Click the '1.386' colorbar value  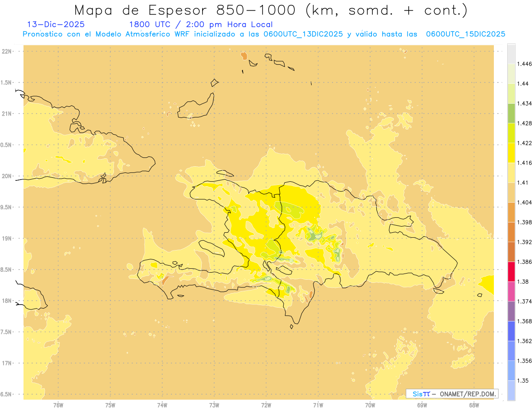point(524,262)
